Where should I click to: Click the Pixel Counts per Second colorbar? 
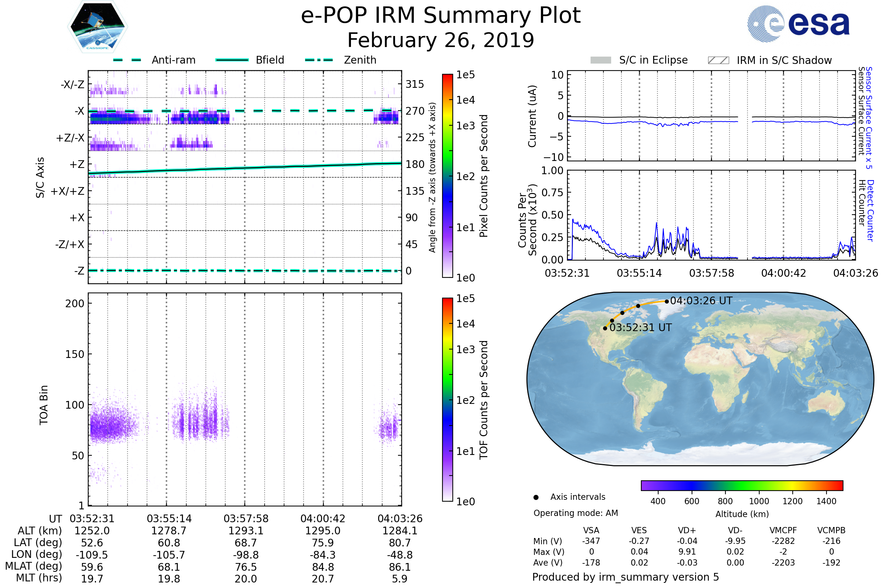pos(447,176)
